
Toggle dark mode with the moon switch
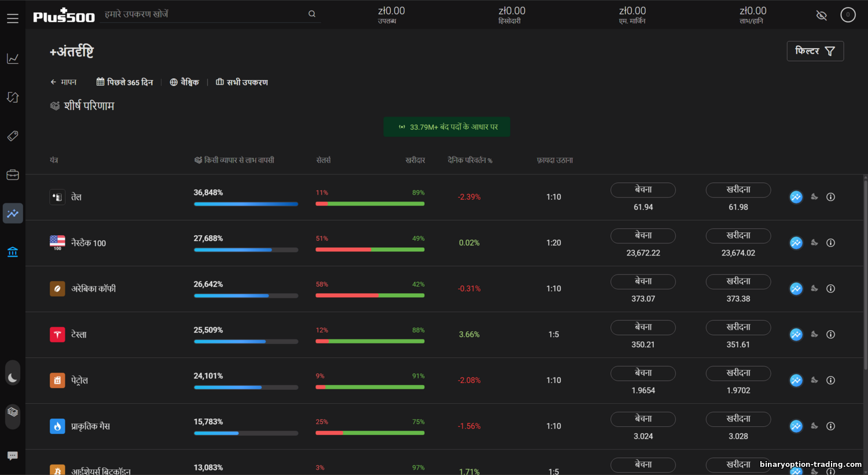coord(13,378)
